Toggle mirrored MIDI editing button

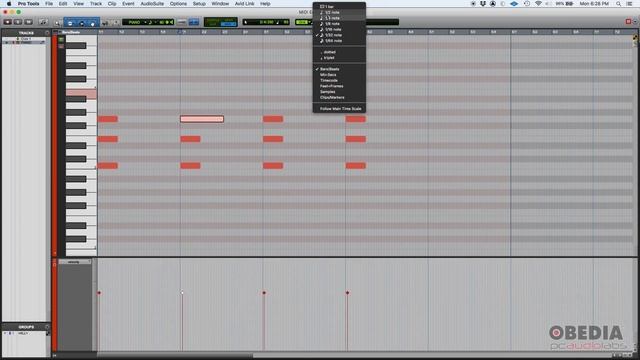[182, 22]
